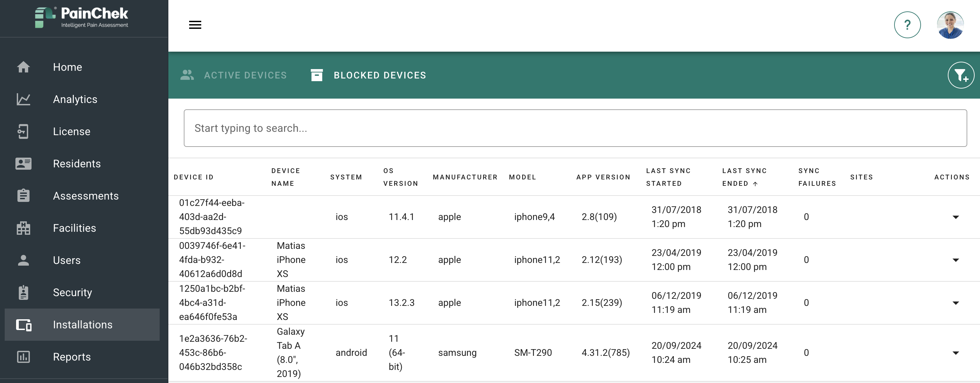This screenshot has width=980, height=383.
Task: Switch to Active Devices tab
Action: pyautogui.click(x=233, y=75)
